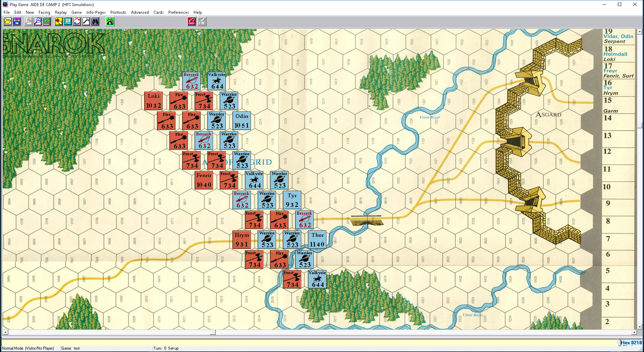Click the save floppy disk icon
The width and height of the screenshot is (644, 352).
[x=16, y=22]
